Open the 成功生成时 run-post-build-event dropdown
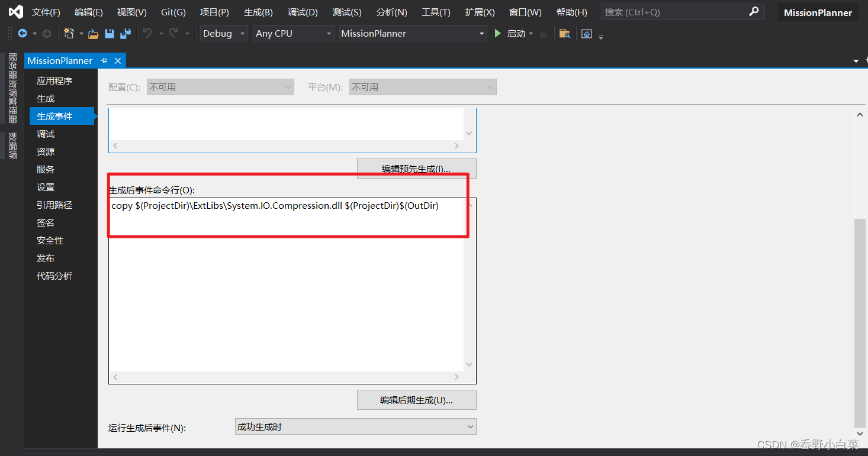 (470, 426)
